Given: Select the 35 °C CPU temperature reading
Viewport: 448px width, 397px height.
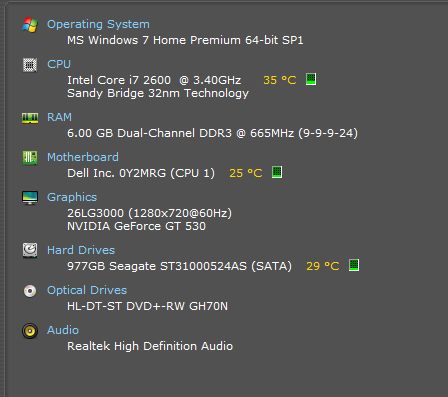Looking at the screenshot, I should [280, 80].
